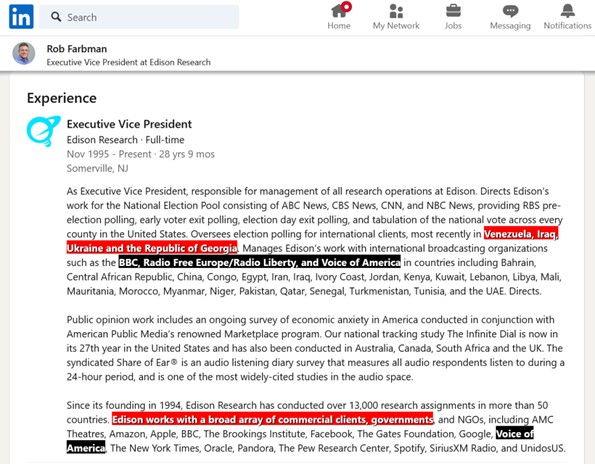Select the My Network menu label
595x464 pixels.
click(x=396, y=26)
